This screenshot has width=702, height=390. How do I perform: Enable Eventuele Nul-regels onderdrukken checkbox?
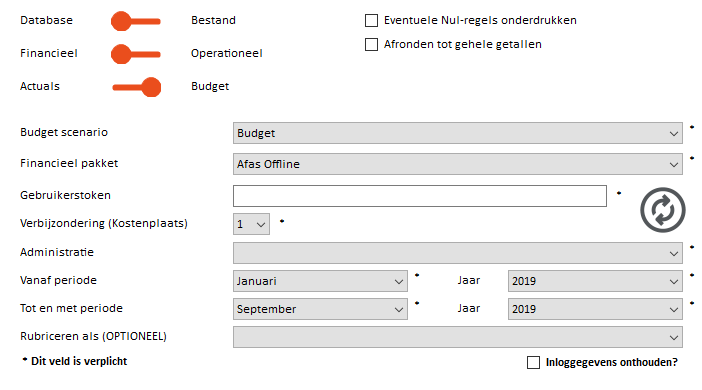point(371,21)
